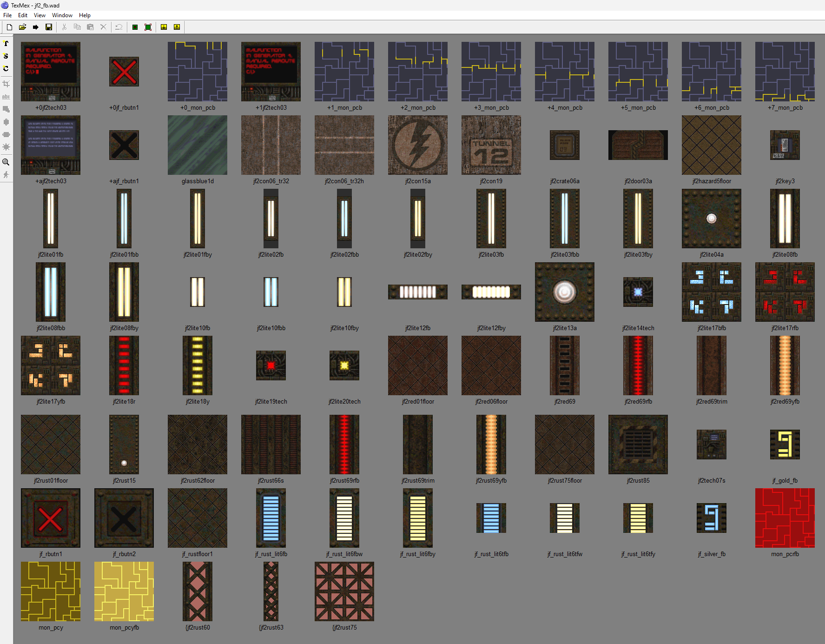Open the Help menu

click(x=85, y=15)
